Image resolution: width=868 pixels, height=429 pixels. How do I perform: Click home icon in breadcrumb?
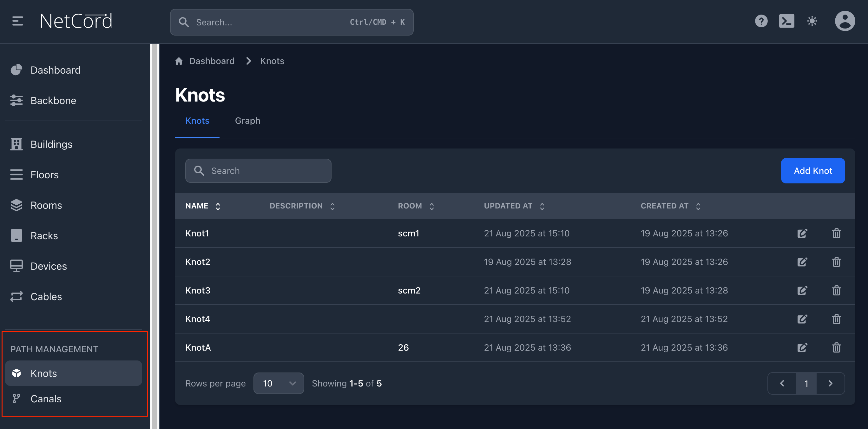tap(179, 61)
